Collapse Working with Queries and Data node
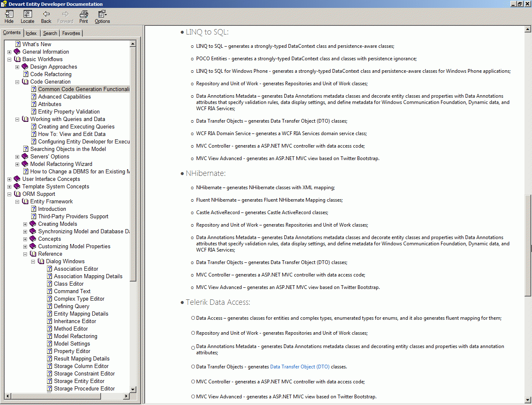Screen dimensions: 532x405 (17, 119)
